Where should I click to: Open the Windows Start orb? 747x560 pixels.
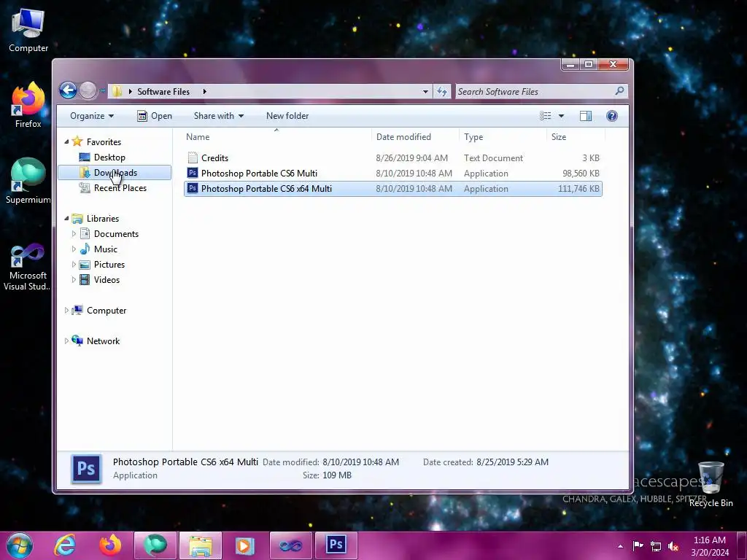coord(19,545)
